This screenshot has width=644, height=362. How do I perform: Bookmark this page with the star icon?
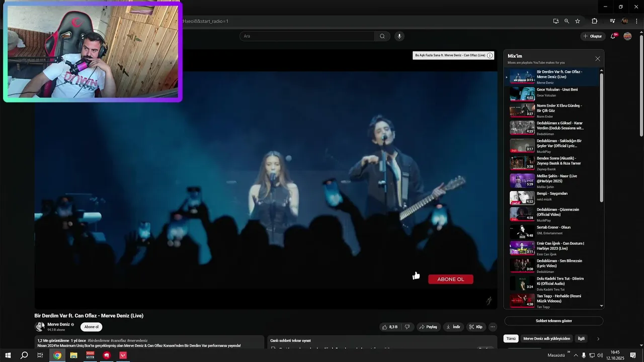tap(578, 21)
